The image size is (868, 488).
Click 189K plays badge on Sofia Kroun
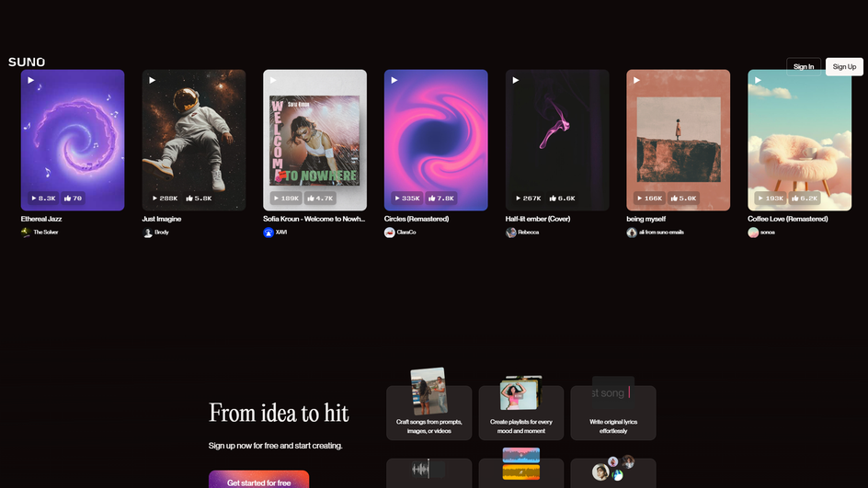pos(286,199)
